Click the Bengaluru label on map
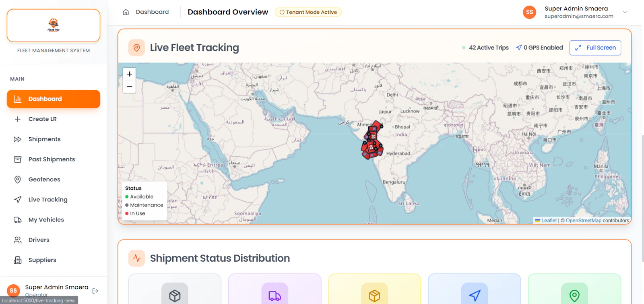This screenshot has width=644, height=304. pyautogui.click(x=394, y=182)
